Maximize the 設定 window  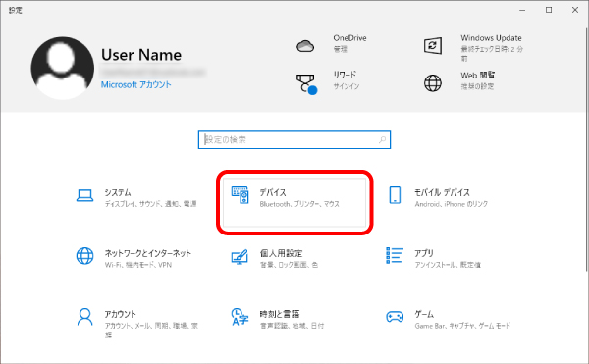coord(549,10)
